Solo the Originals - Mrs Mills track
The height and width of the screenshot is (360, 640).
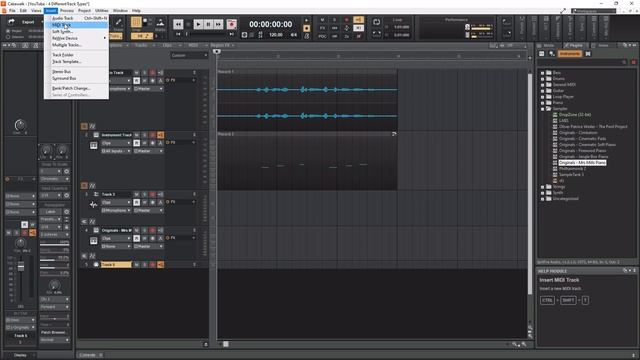144,230
